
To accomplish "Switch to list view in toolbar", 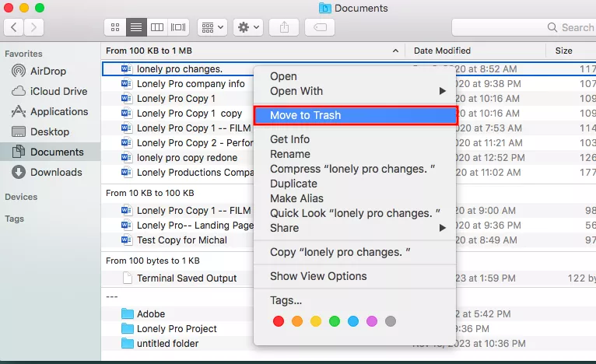I will coord(136,26).
